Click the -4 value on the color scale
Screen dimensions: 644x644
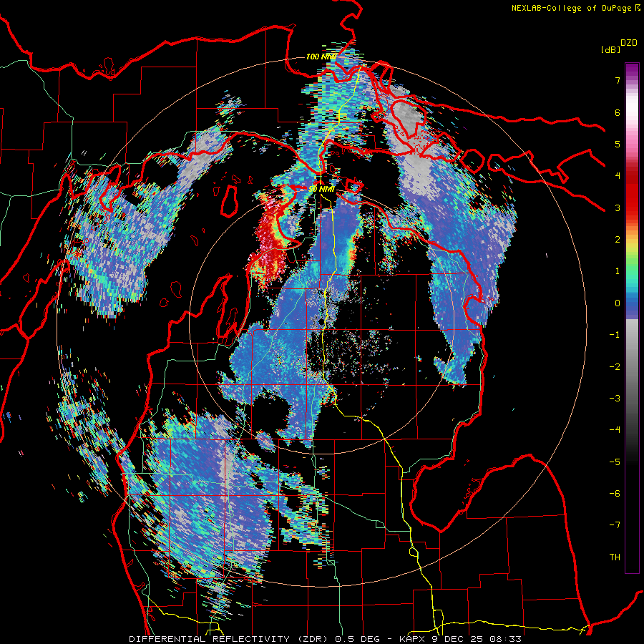click(x=615, y=430)
